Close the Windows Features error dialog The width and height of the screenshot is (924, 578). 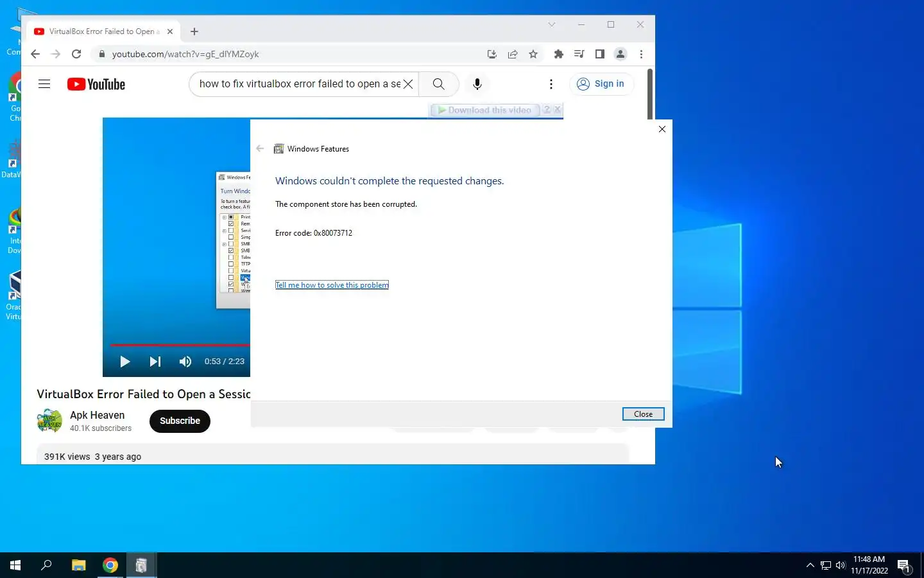point(644,414)
